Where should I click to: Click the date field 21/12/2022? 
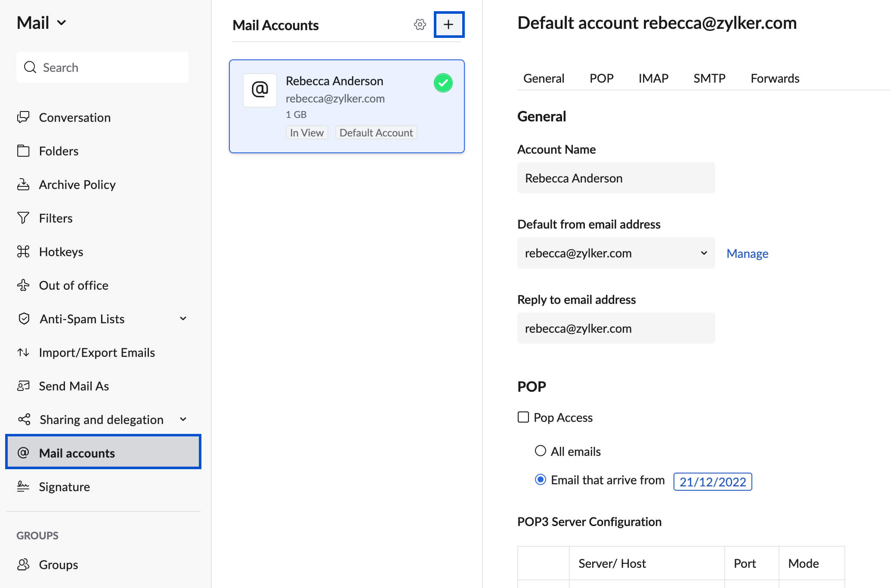(x=713, y=482)
